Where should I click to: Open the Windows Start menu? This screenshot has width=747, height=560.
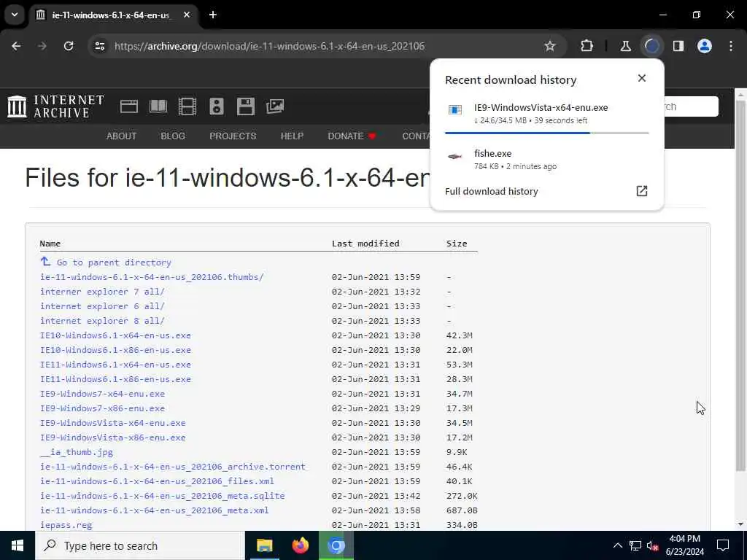click(18, 545)
